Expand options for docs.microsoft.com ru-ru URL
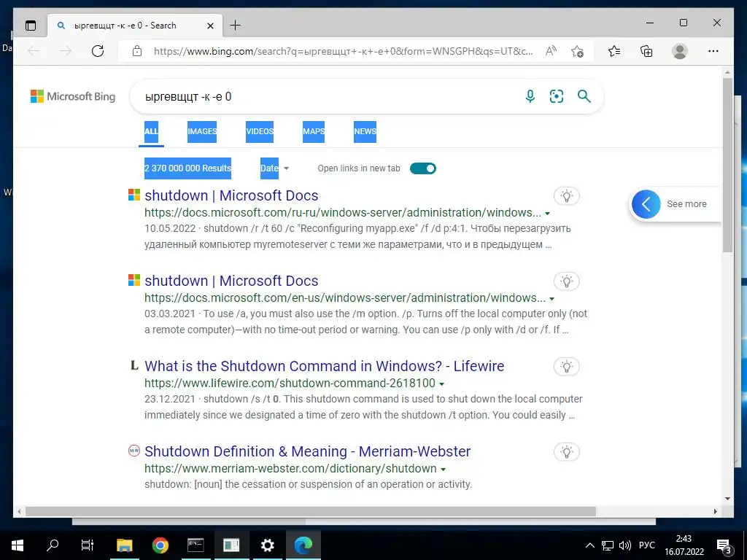This screenshot has height=560, width=747. tap(547, 214)
